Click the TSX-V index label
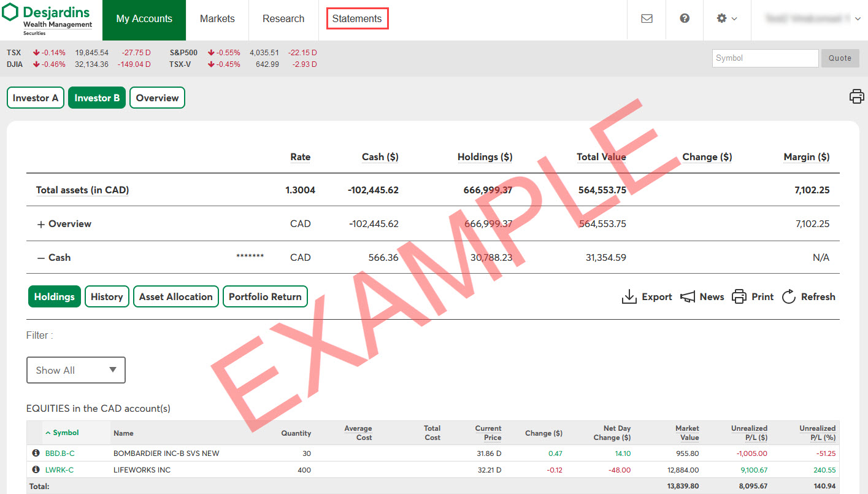 [x=180, y=64]
